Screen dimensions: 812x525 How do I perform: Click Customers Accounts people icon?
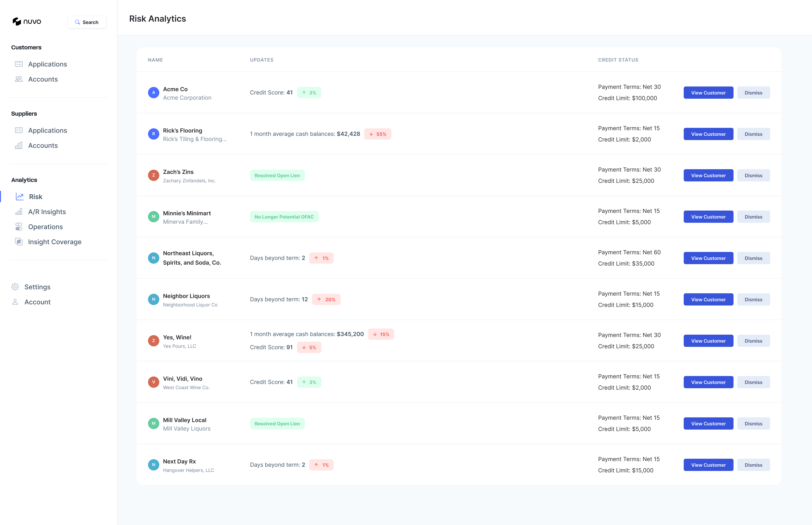[19, 79]
